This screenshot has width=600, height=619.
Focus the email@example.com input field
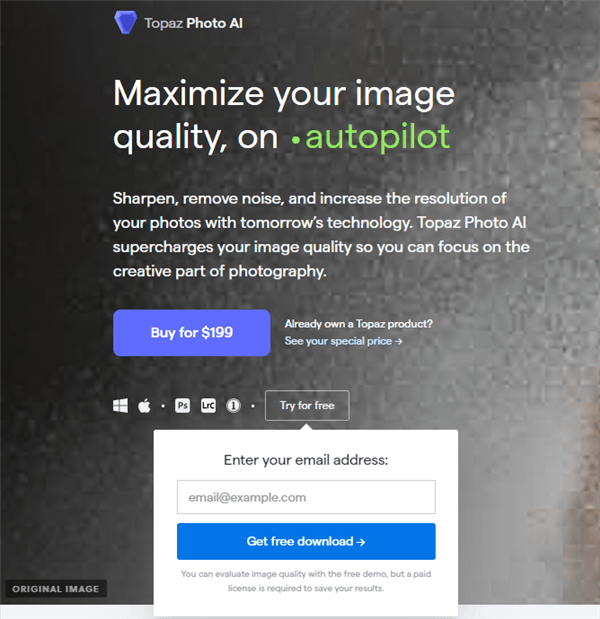click(306, 497)
